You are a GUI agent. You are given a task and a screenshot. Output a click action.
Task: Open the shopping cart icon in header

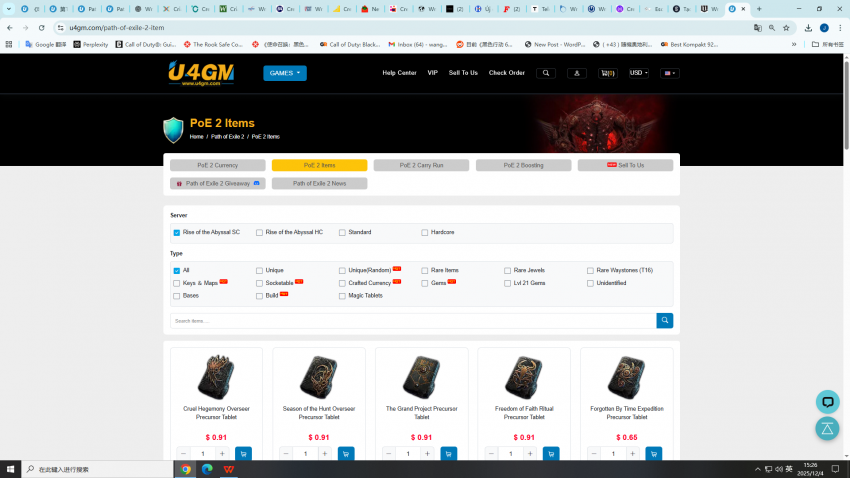(607, 73)
